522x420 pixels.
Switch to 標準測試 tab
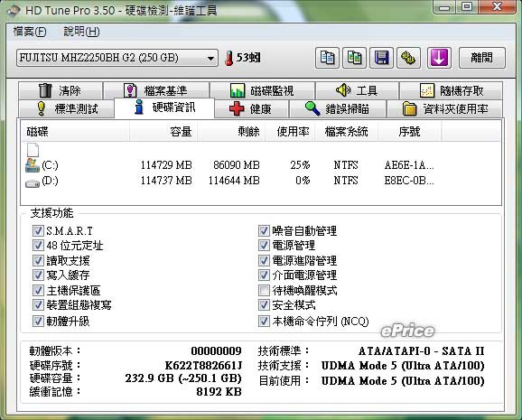(66, 108)
